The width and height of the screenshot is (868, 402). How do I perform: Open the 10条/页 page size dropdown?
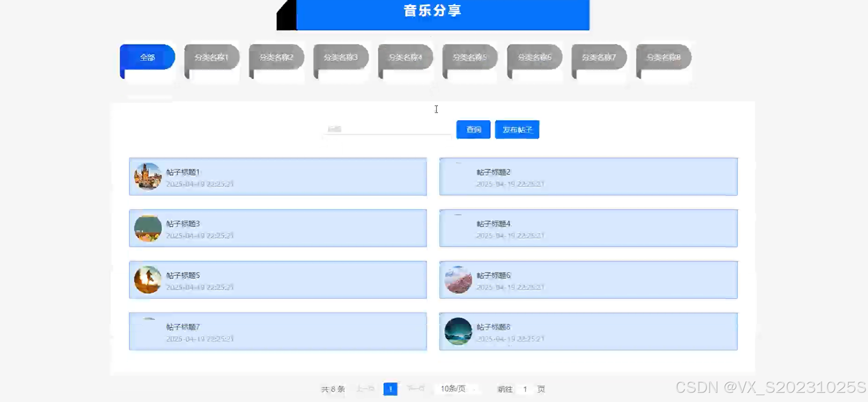[458, 389]
